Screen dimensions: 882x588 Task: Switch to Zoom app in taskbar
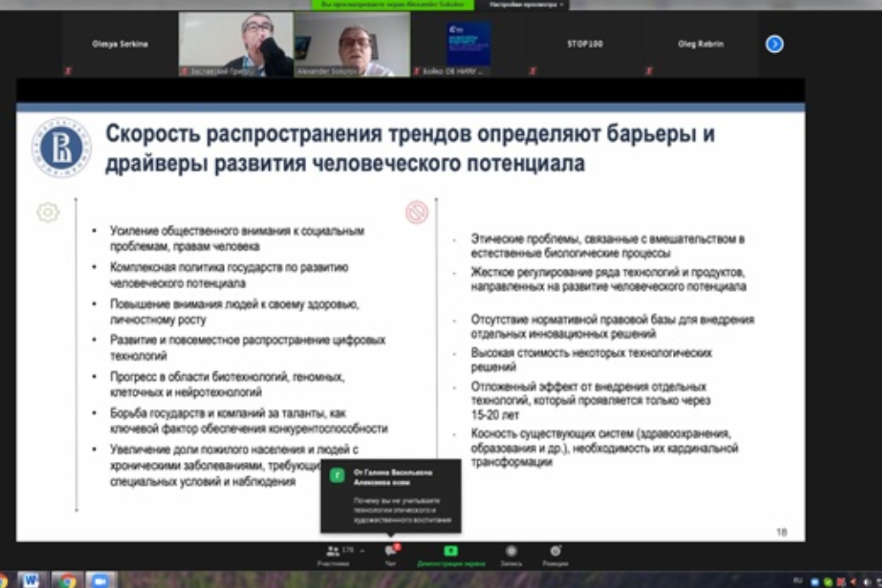pyautogui.click(x=101, y=580)
